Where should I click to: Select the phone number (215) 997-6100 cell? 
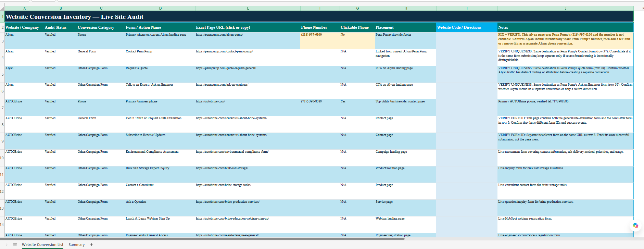pos(320,41)
